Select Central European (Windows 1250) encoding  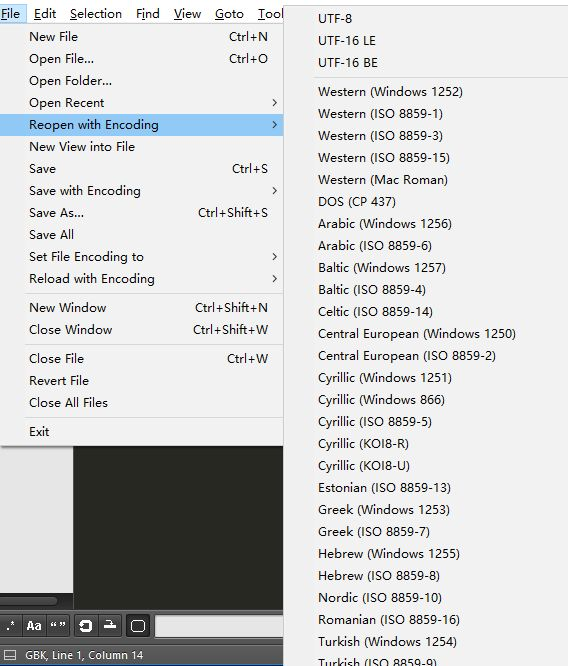(x=426, y=334)
